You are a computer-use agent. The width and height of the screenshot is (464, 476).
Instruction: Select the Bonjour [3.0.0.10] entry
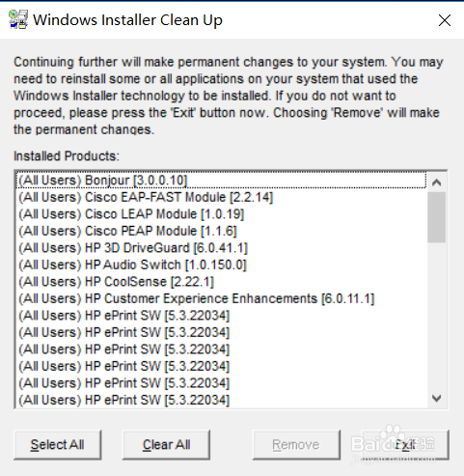tap(221, 181)
